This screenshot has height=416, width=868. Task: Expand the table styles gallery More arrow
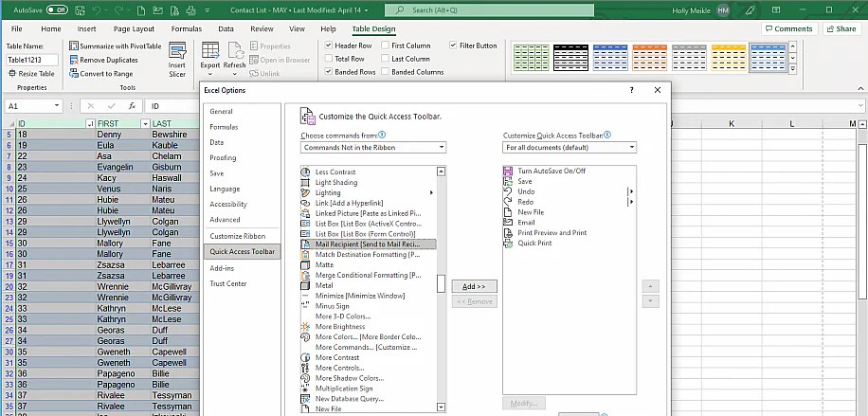(792, 69)
